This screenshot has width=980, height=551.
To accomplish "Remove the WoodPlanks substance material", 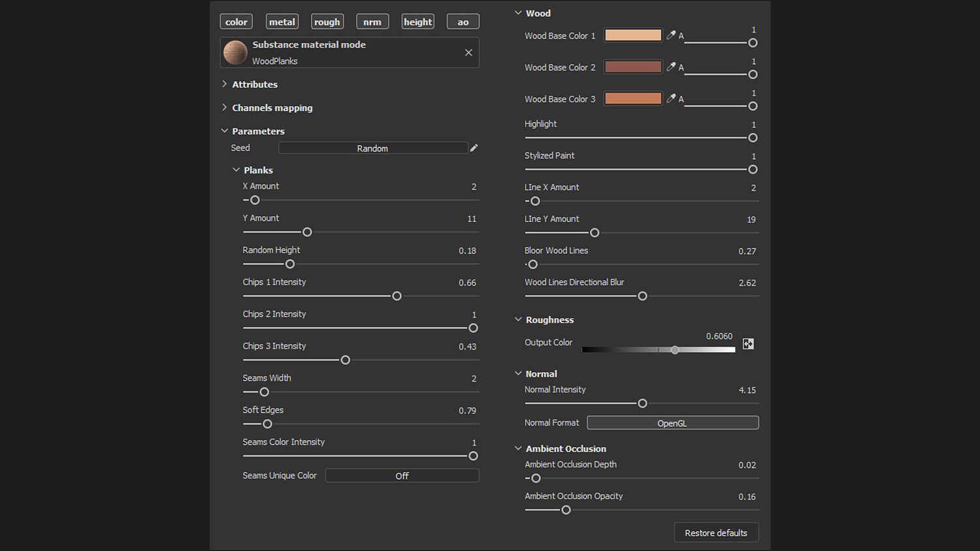I will pos(468,53).
